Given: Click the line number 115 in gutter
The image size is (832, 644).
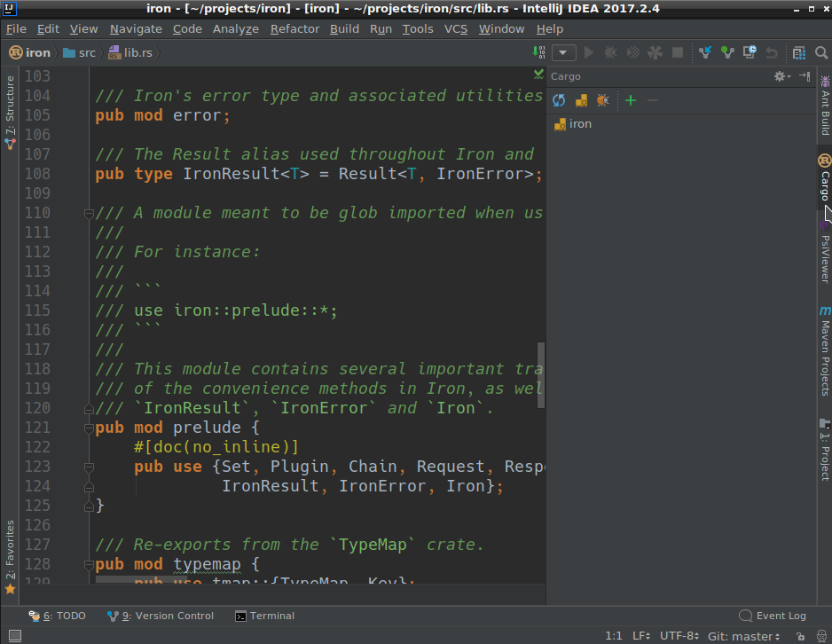Looking at the screenshot, I should (37, 310).
